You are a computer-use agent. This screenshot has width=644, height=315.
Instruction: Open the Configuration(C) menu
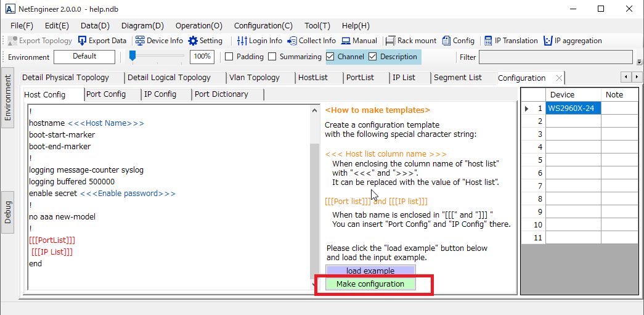point(263,26)
